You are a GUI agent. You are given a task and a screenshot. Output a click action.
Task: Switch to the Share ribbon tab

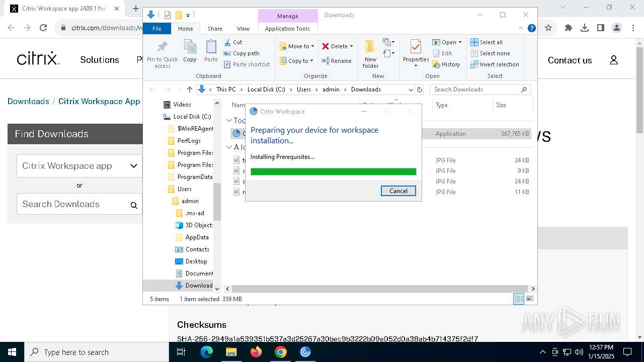coord(215,29)
